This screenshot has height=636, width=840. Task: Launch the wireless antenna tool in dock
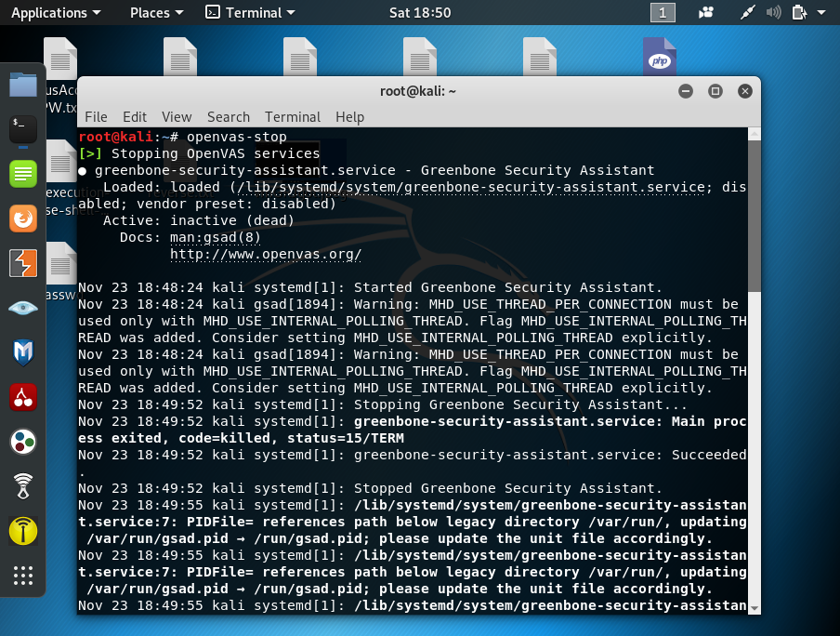(23, 486)
